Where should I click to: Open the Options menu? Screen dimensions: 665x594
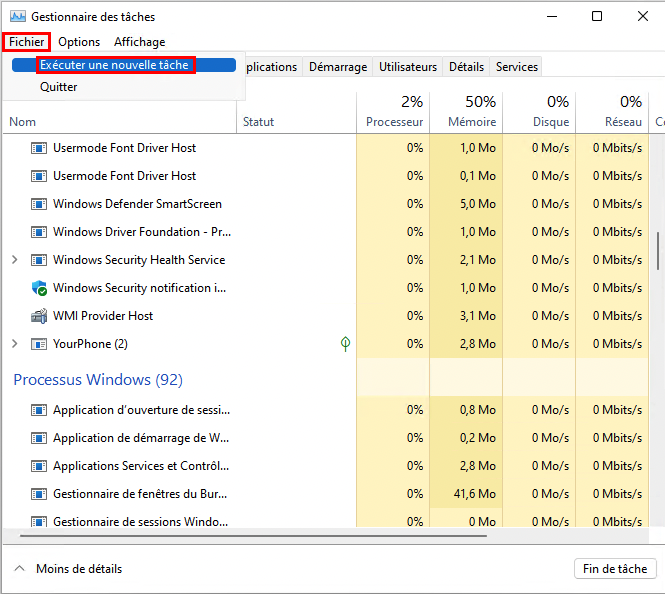79,42
